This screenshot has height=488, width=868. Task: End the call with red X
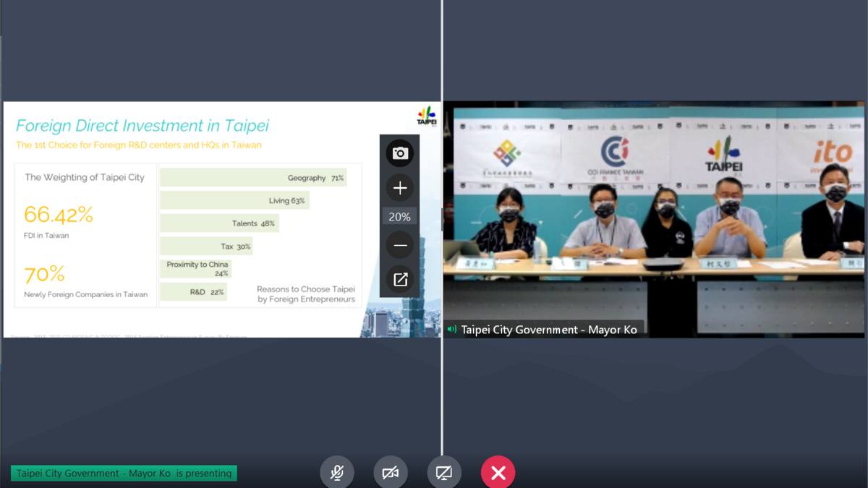[x=498, y=473]
